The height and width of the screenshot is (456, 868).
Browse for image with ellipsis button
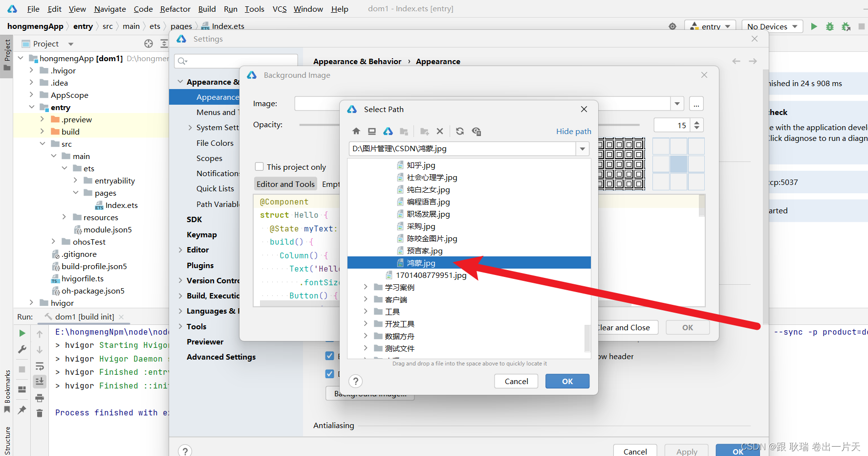(x=696, y=104)
